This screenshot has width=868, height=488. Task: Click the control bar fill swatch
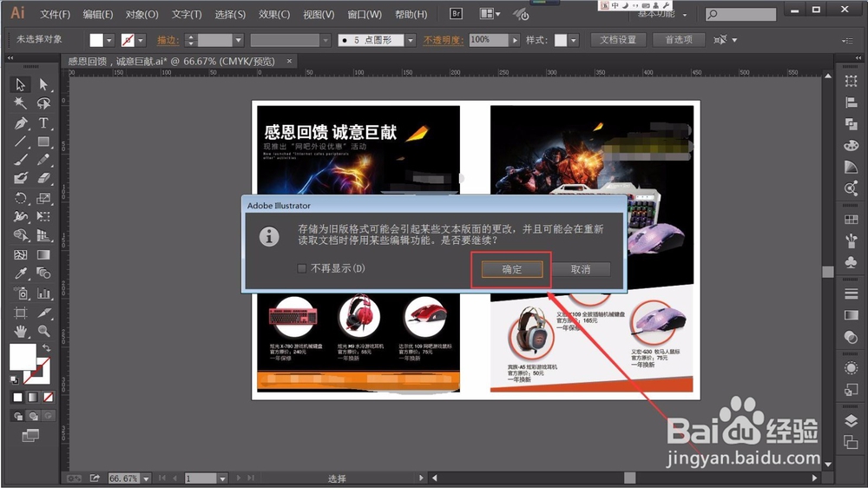click(96, 40)
